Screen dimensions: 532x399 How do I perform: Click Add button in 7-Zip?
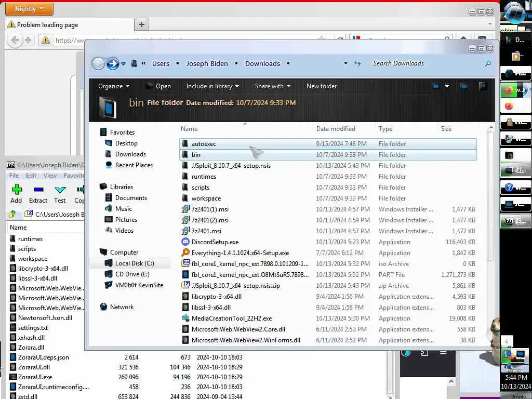(16, 194)
